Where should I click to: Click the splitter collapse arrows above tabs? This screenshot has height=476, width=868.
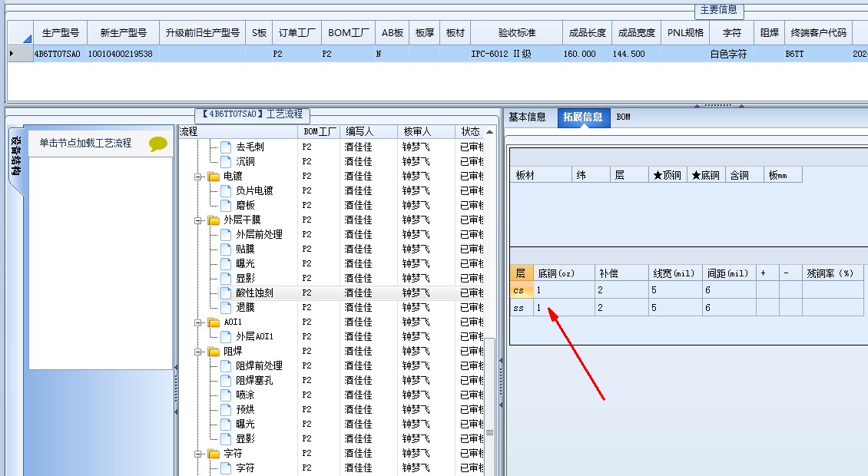(718, 105)
